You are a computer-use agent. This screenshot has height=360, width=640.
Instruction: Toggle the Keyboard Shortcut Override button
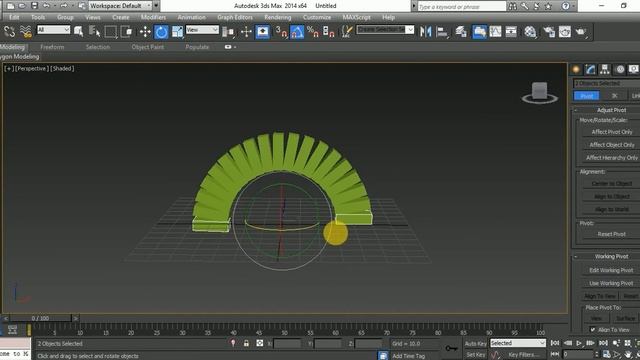262,31
